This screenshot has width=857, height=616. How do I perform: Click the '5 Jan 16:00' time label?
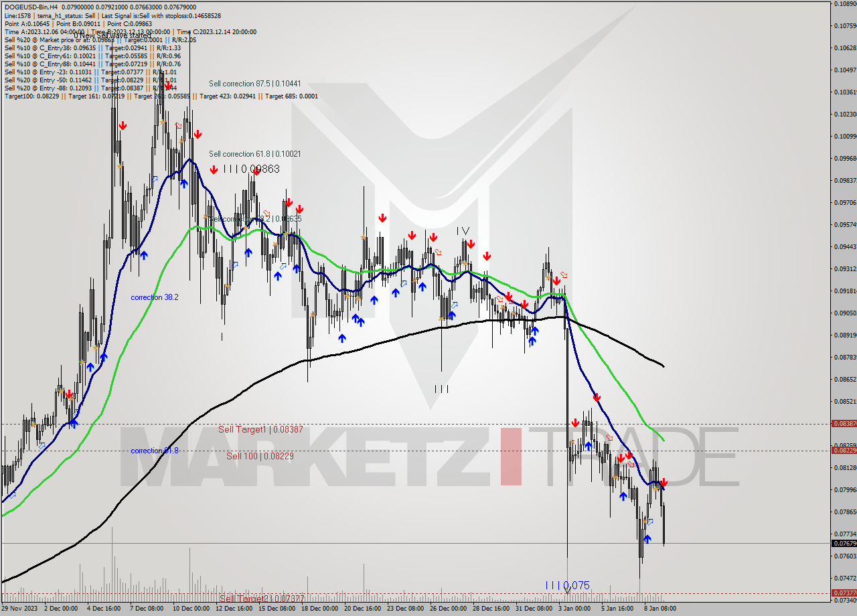coord(617,609)
